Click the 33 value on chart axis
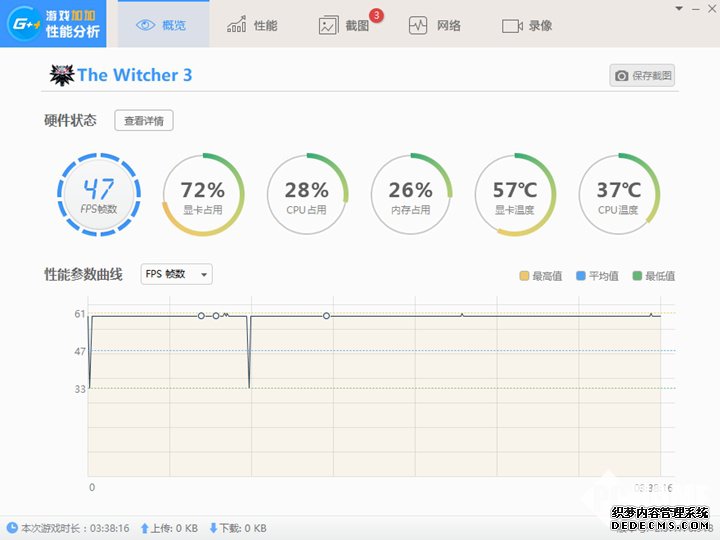The width and height of the screenshot is (720, 540). pos(80,389)
